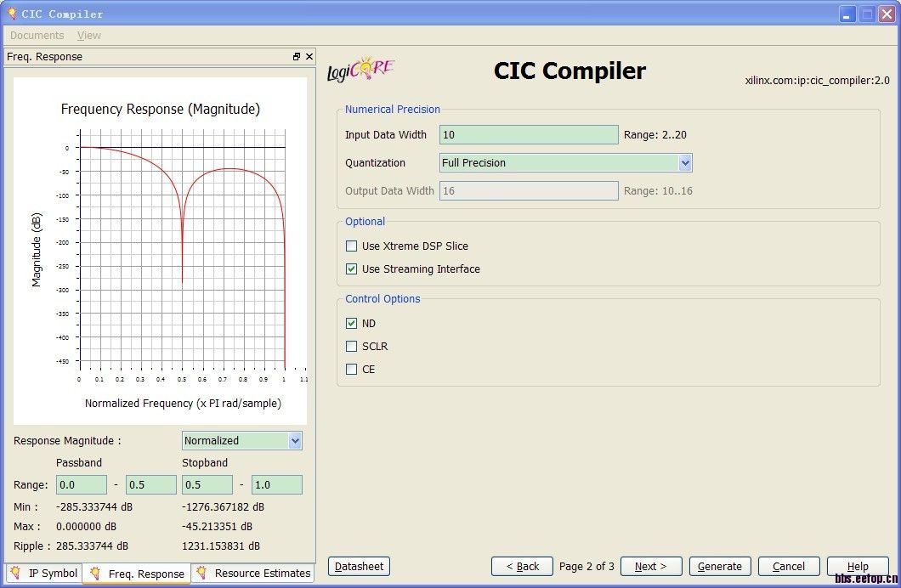
Task: Generate the CIC core
Action: pos(720,566)
